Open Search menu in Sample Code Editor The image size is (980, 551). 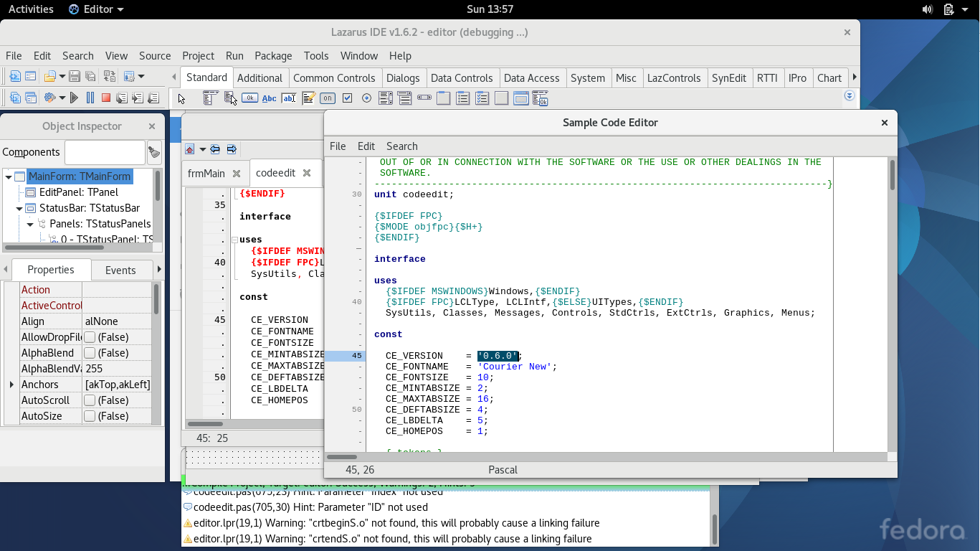tap(401, 146)
